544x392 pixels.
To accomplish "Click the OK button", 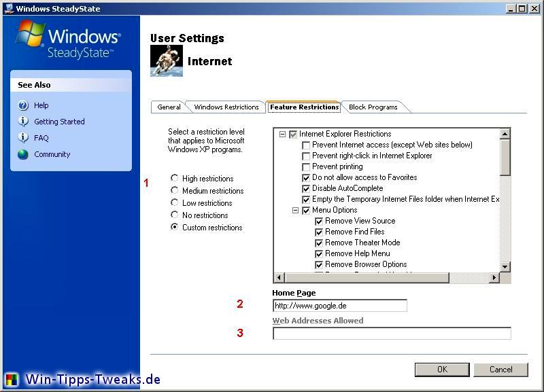I will click(x=442, y=370).
